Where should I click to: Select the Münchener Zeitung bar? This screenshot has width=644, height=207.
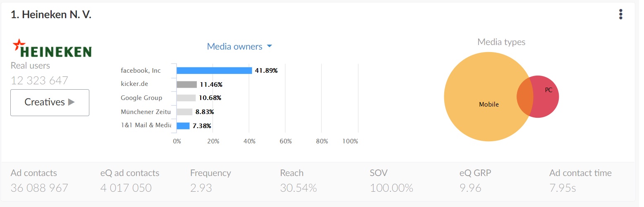coord(184,112)
